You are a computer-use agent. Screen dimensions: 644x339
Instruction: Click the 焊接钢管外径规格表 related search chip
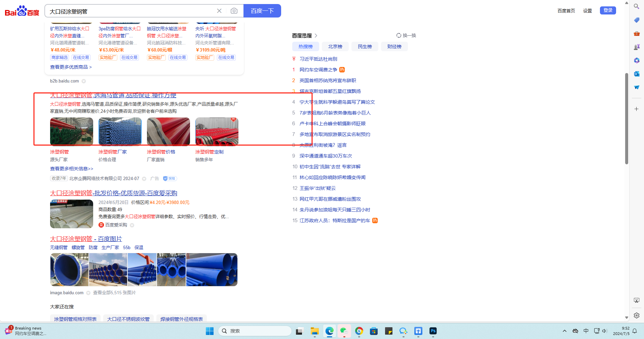pyautogui.click(x=182, y=319)
